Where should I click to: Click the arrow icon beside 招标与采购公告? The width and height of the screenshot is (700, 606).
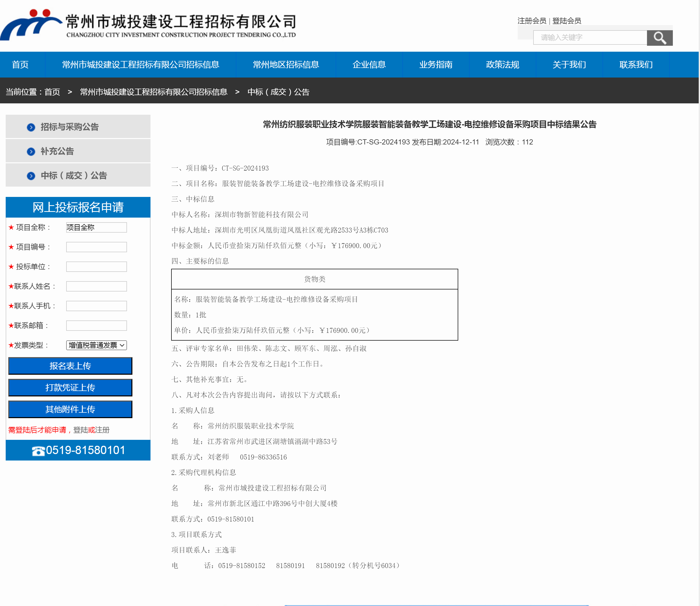(x=31, y=127)
